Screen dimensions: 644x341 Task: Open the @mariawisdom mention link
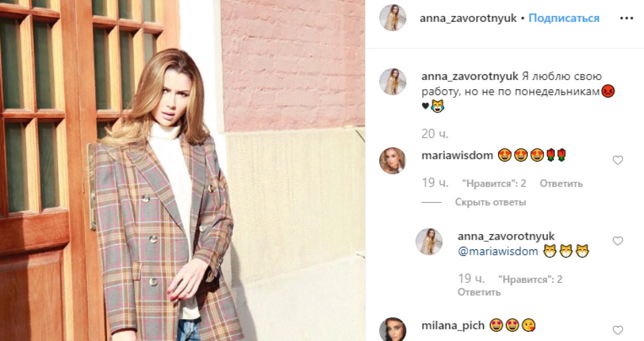498,252
